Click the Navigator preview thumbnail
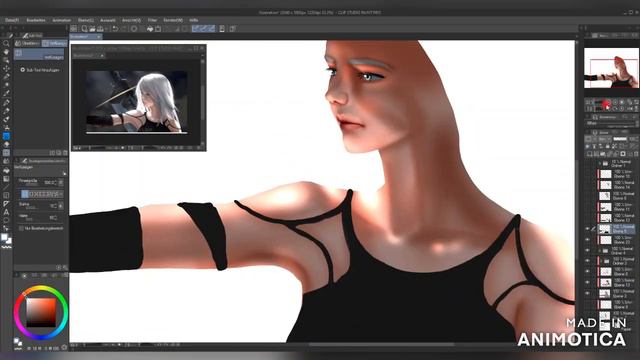Viewport: 640px width, 360px height. click(611, 68)
